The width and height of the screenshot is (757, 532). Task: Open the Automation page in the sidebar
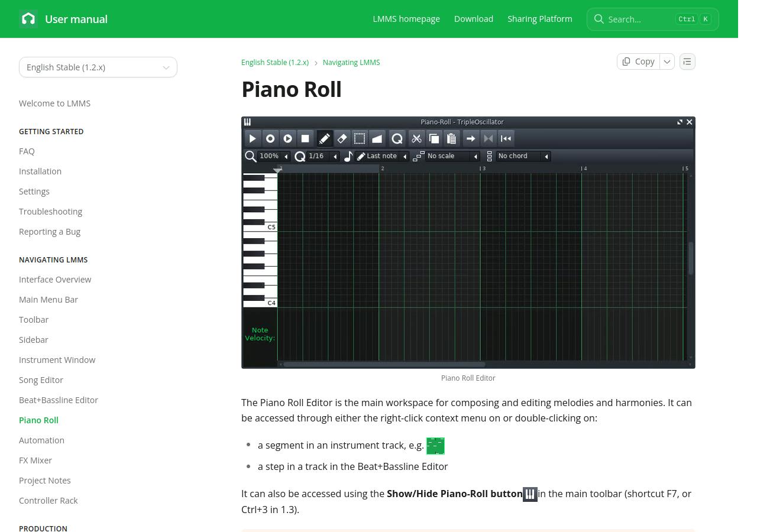tap(41, 440)
